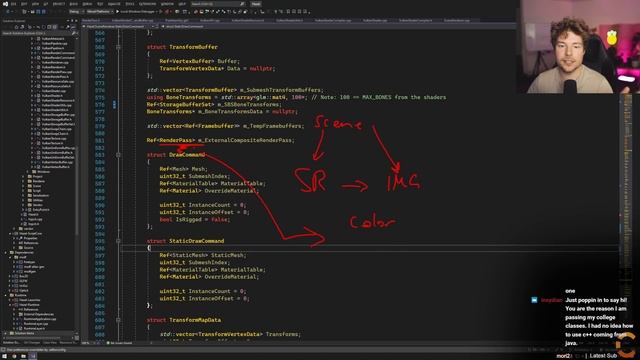
Task: Focus Search Solution Explorer field
Action: coord(39,33)
